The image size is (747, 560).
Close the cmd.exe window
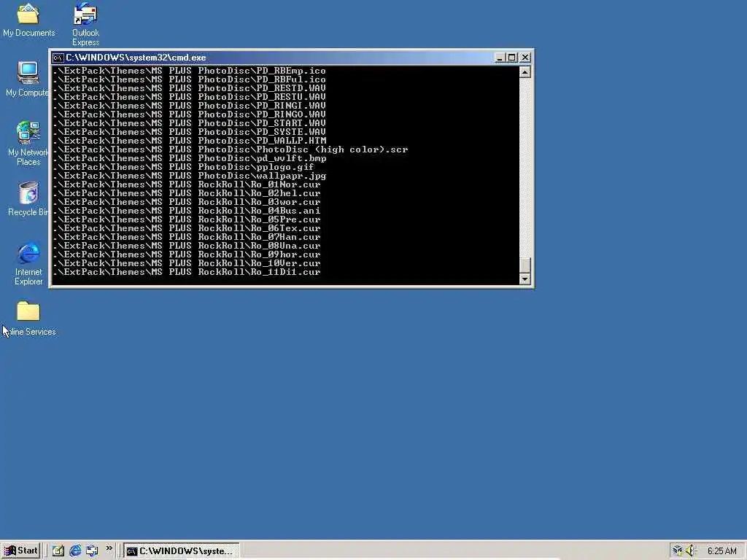coord(525,58)
